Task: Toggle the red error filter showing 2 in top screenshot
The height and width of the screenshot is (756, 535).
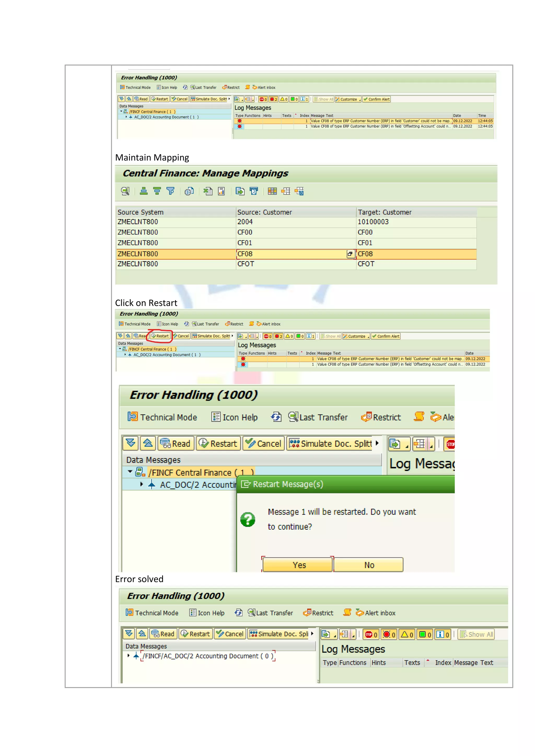Action: [273, 99]
